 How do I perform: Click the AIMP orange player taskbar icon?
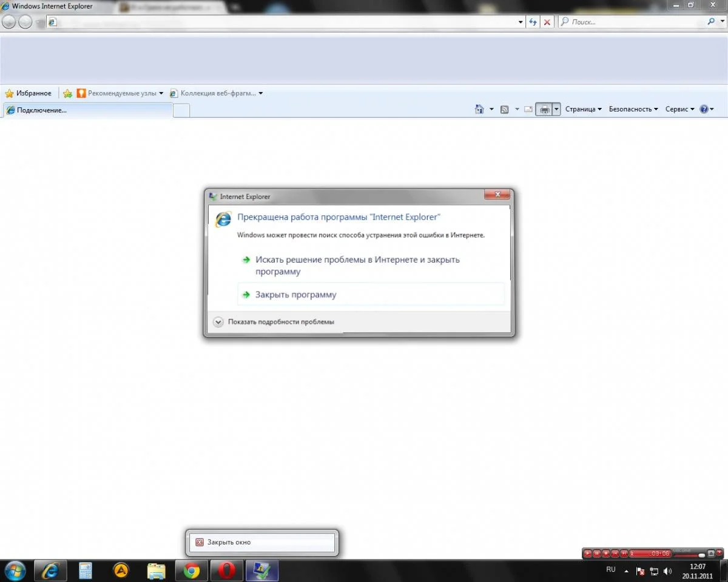[x=121, y=570]
